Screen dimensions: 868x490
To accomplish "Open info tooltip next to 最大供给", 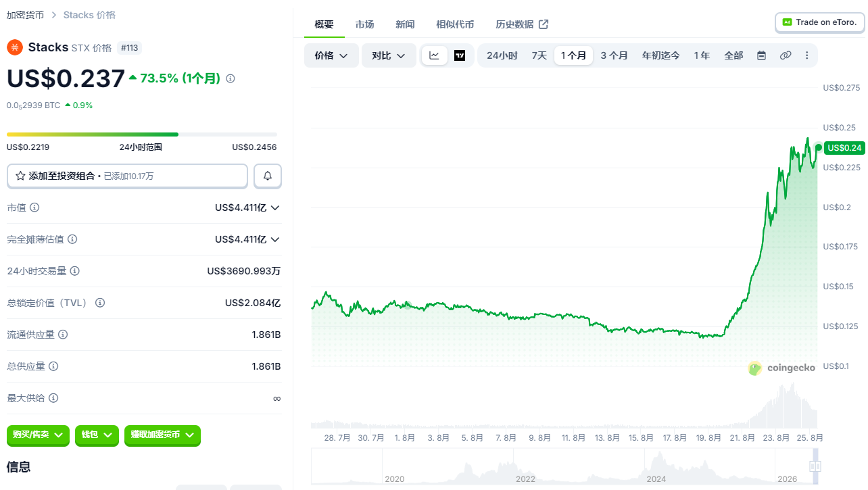I will (x=53, y=398).
